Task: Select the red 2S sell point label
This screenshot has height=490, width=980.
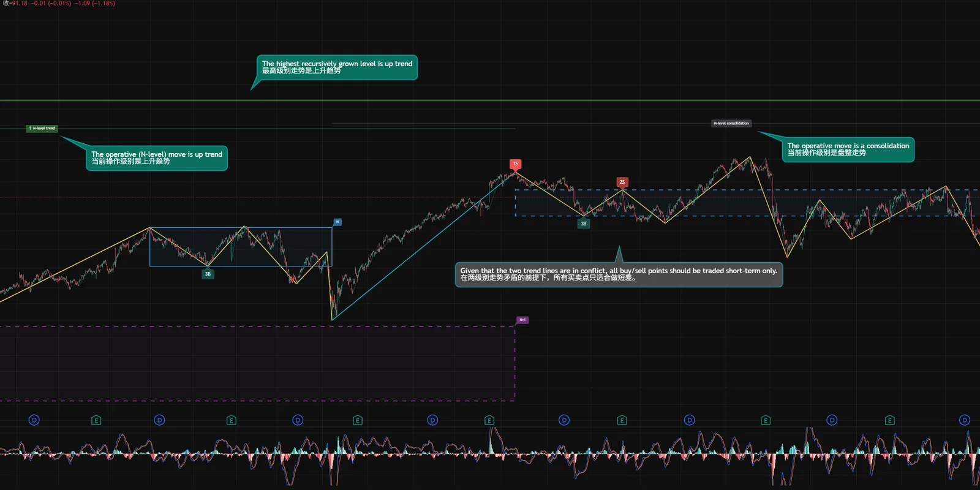Action: click(x=622, y=182)
